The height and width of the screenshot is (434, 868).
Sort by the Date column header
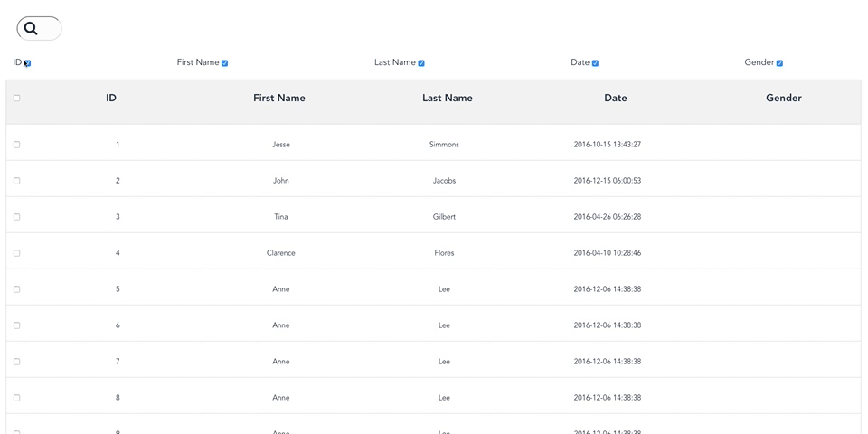click(x=616, y=98)
